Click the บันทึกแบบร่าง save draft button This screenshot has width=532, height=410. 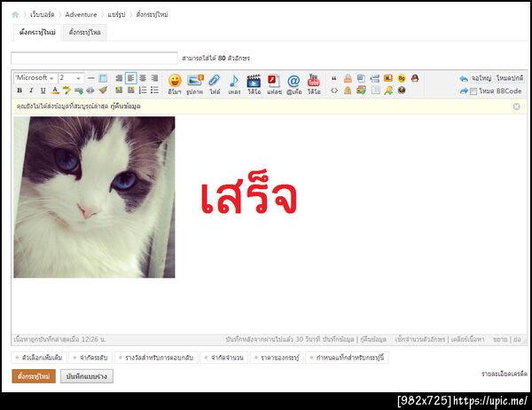[87, 376]
